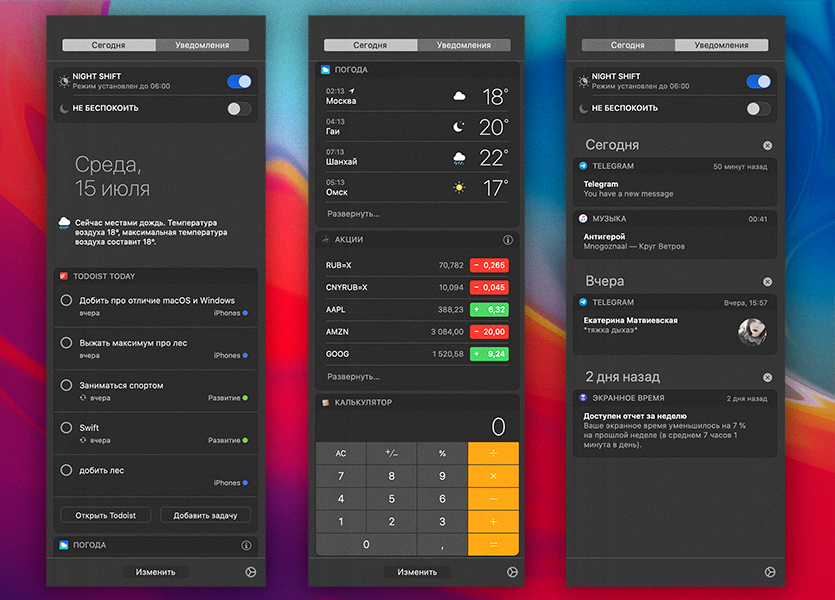Screen dimensions: 835x600
Task: Click the 0 key on the calculator
Action: pos(366,545)
